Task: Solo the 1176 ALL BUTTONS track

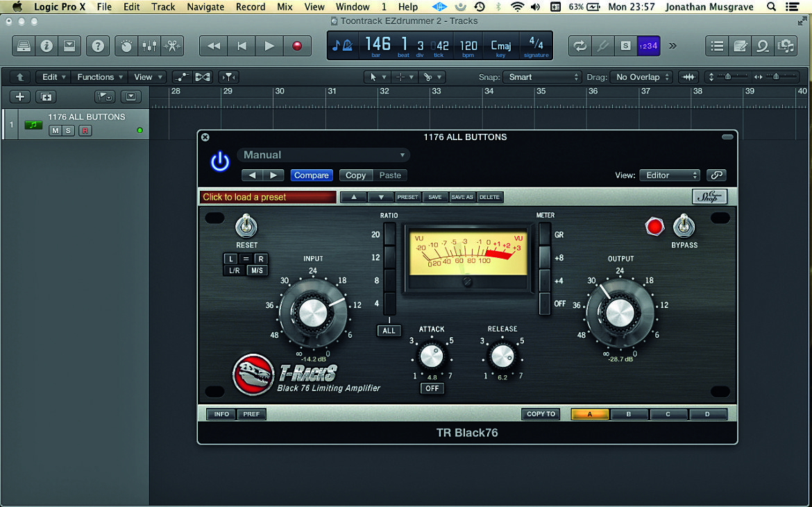Action: (x=68, y=130)
